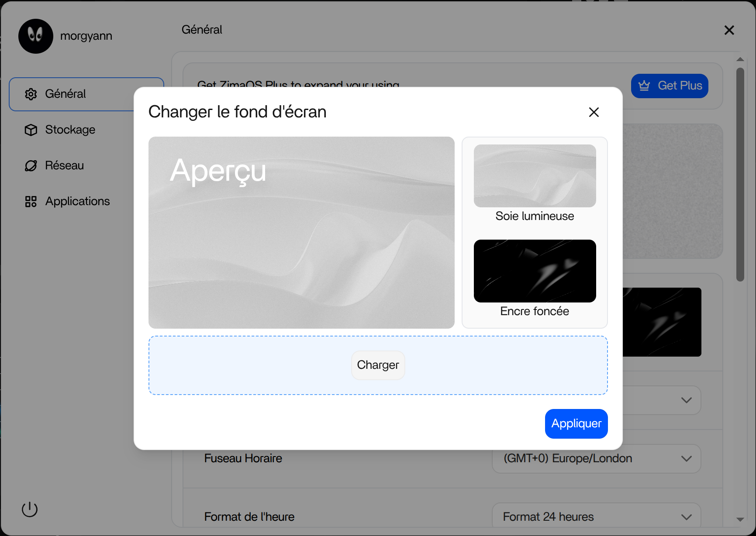The width and height of the screenshot is (756, 536).
Task: Select the Soie lumineuse wallpaper thumbnail
Action: pyautogui.click(x=535, y=176)
